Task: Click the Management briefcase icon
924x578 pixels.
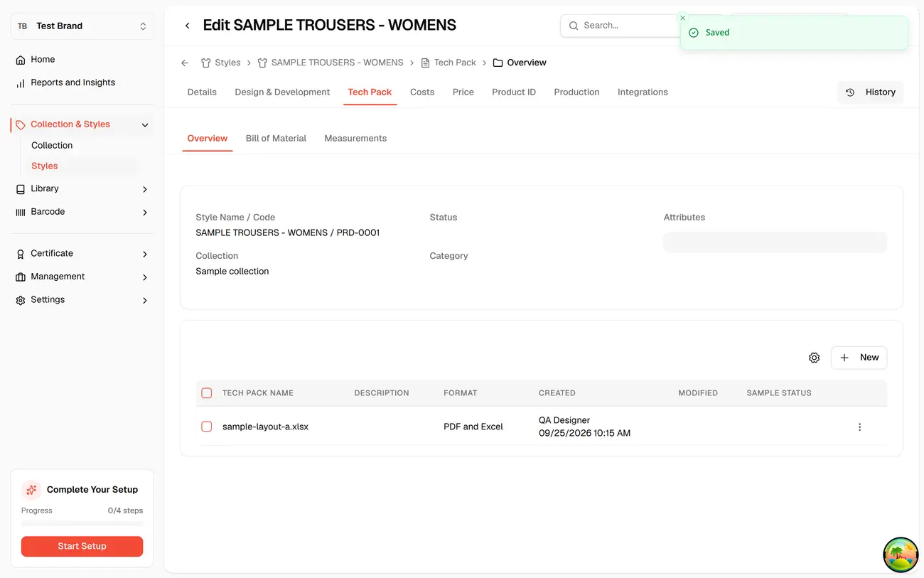Action: (x=21, y=277)
